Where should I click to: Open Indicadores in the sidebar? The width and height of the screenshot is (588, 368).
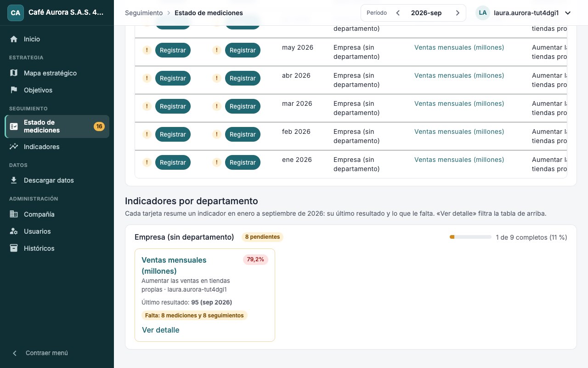[x=57, y=147]
